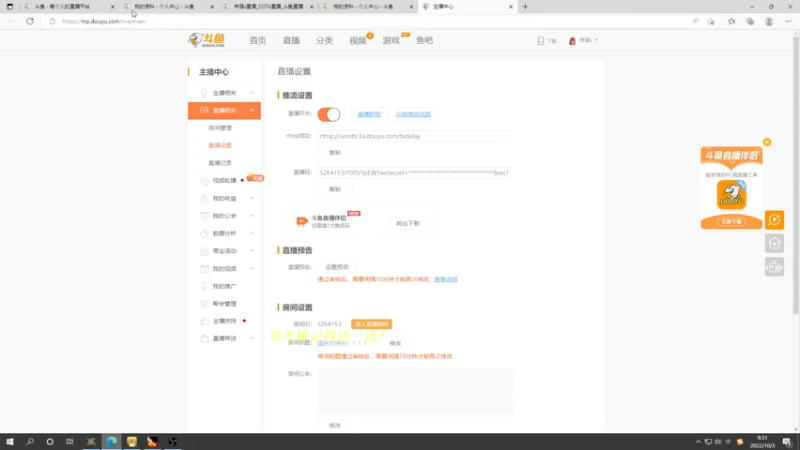
Task: Expand the 我的收益 section chevron
Action: click(252, 198)
